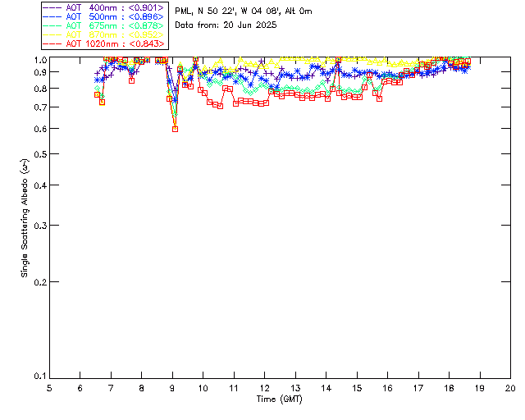Click the 0.2 y-axis tick label
This screenshot has width=525, height=420.
coord(40,282)
